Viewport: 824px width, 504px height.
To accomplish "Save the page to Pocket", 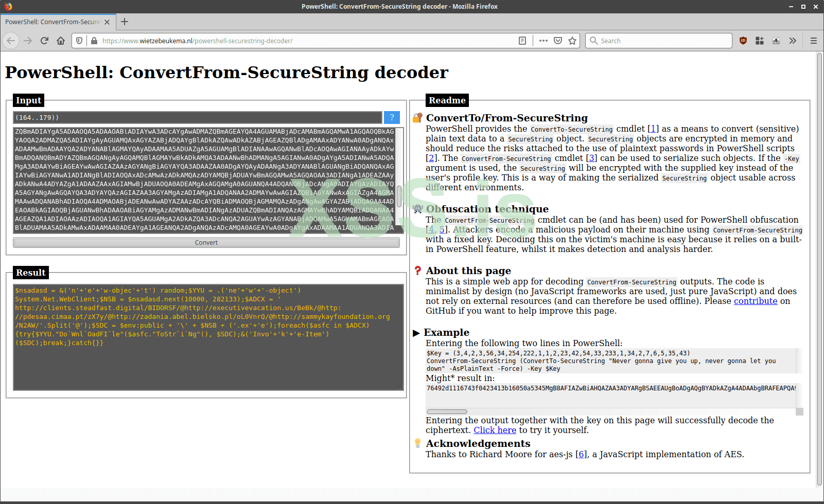I will pyautogui.click(x=558, y=41).
